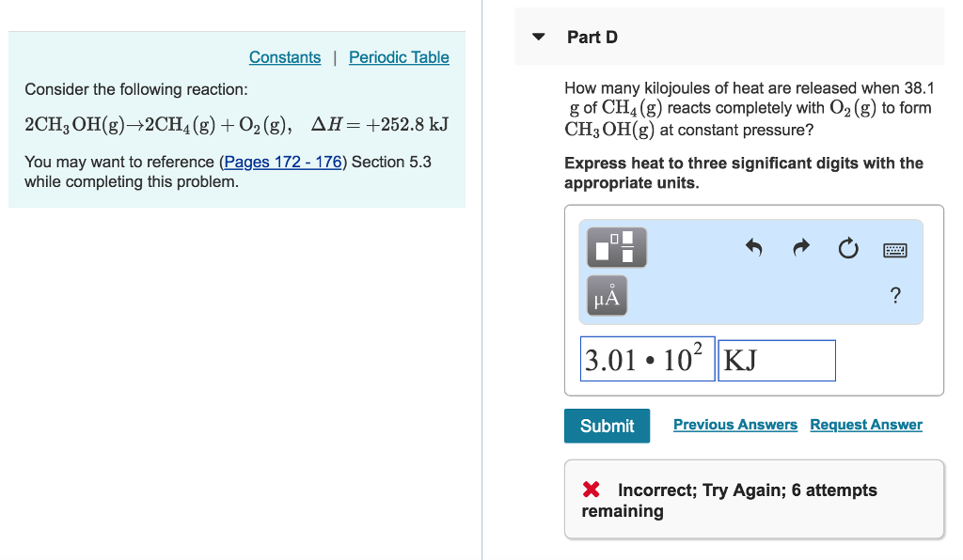
Task: Click the red X incorrect indicator
Action: (591, 490)
